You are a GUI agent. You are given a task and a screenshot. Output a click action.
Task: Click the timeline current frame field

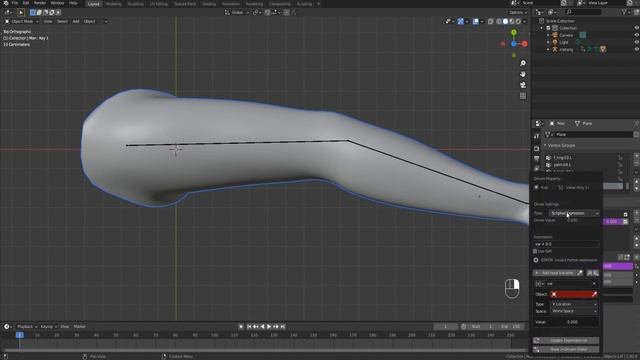[446, 327]
